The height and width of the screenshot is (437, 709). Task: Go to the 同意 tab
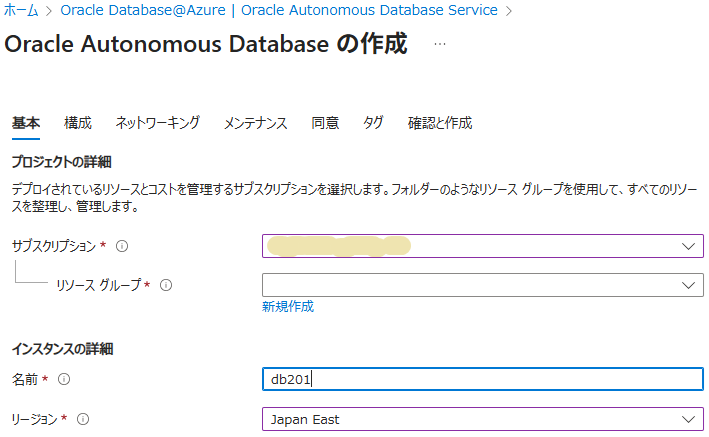(x=325, y=123)
